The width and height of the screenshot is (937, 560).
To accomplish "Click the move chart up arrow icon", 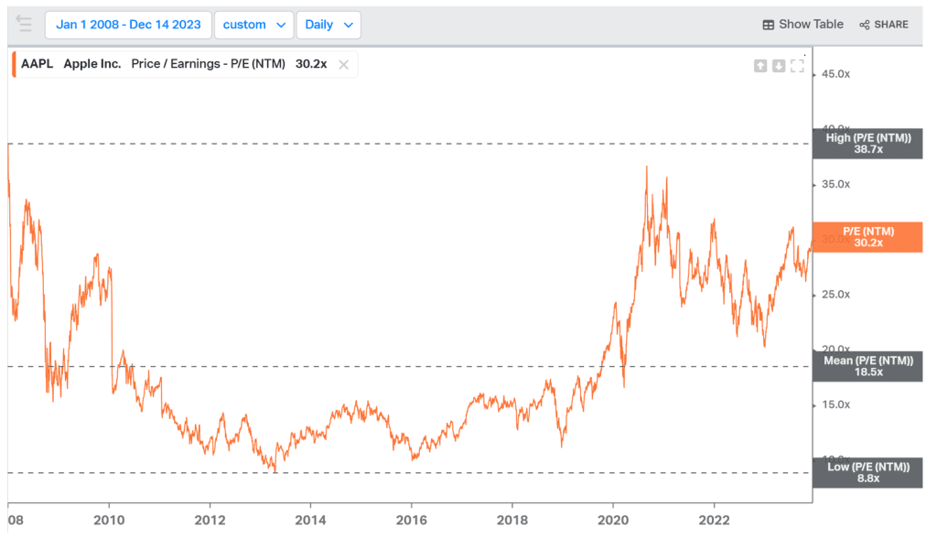I will [x=760, y=66].
